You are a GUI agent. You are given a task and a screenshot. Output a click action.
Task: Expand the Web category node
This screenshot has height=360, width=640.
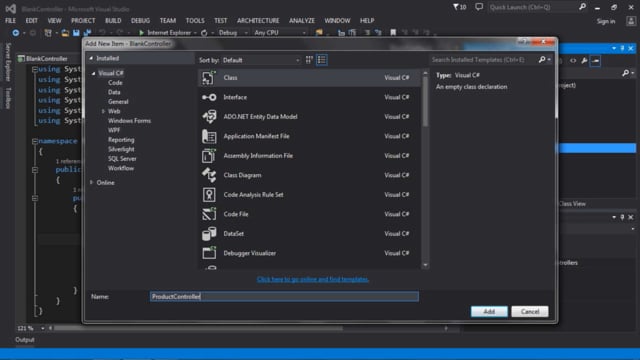pyautogui.click(x=103, y=111)
